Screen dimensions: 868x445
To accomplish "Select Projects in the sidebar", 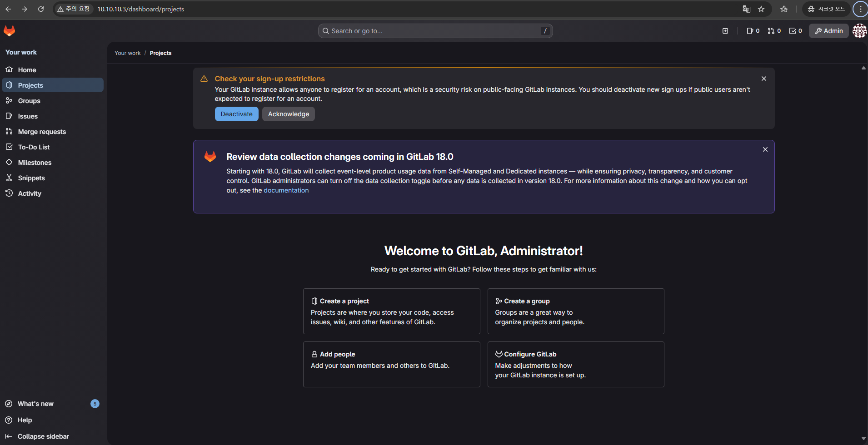I will pos(53,85).
